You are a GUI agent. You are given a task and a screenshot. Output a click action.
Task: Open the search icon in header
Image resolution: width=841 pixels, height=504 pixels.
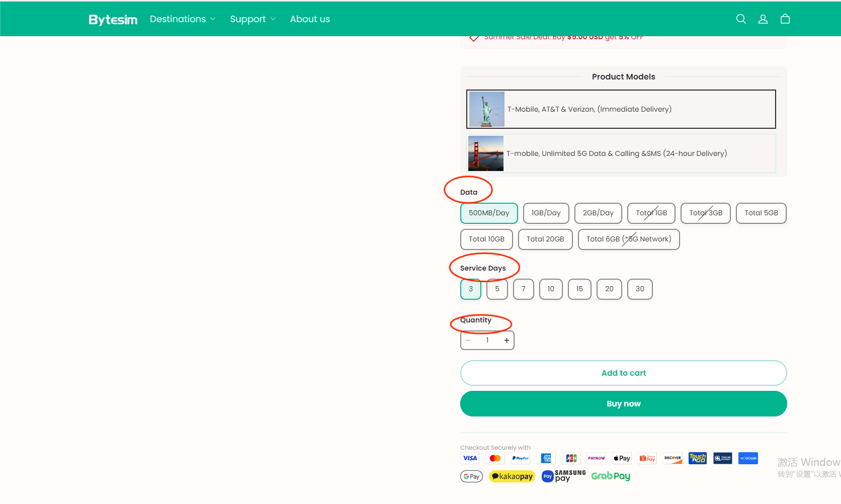(741, 19)
